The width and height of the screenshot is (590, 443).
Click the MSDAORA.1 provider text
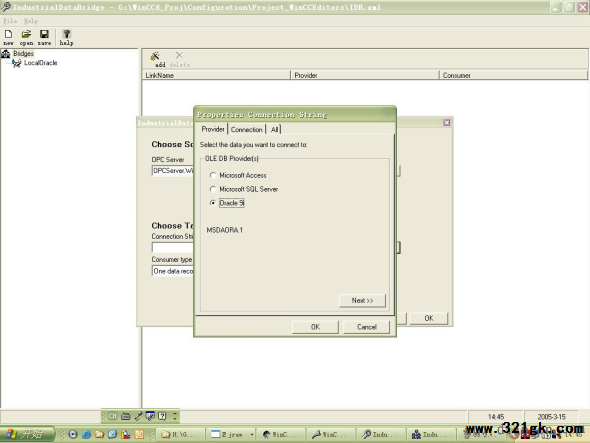pos(225,230)
